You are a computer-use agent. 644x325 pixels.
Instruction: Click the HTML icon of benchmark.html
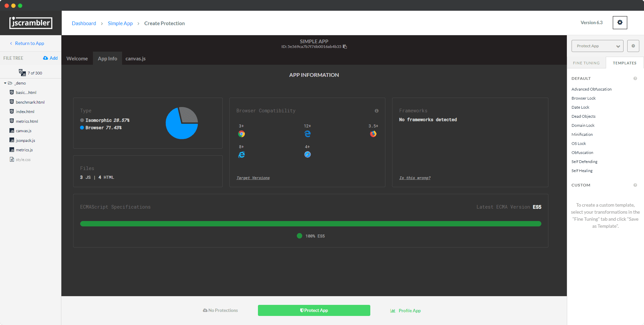(12, 102)
